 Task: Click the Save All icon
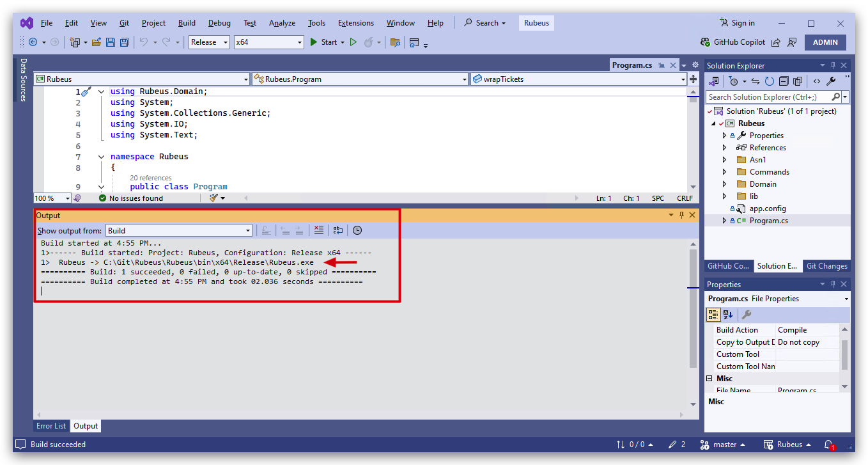(x=125, y=42)
